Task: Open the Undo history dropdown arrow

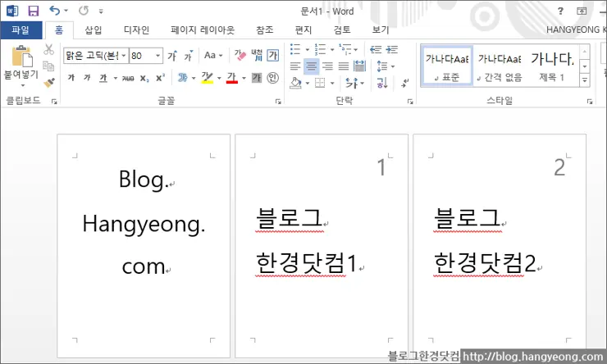Action: 66,11
